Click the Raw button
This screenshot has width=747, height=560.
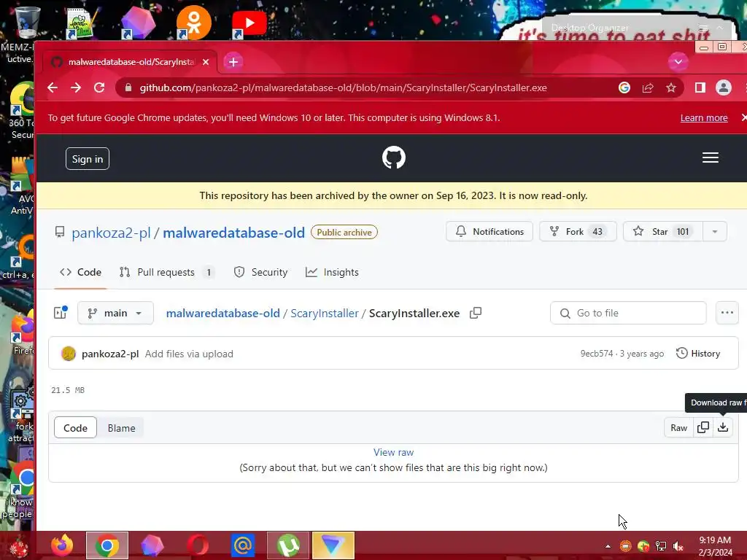click(678, 427)
